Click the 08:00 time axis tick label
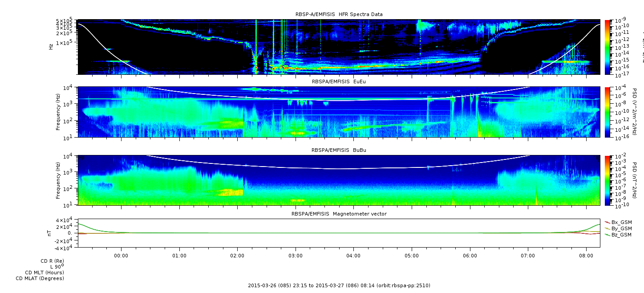 coord(586,256)
